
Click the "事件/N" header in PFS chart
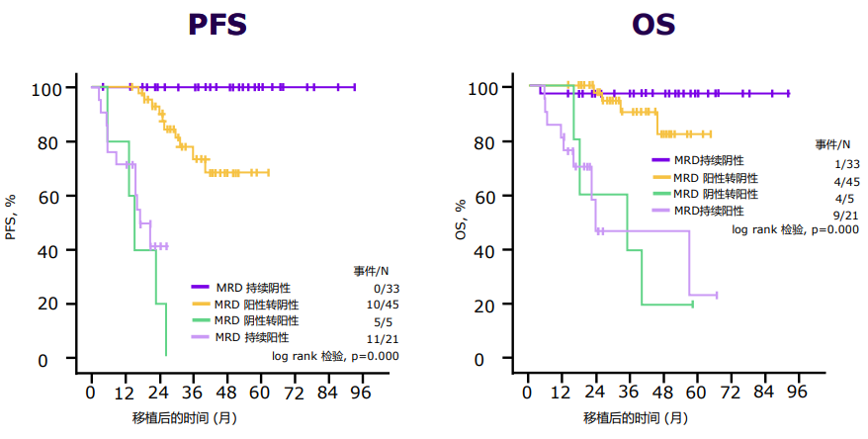[372, 271]
